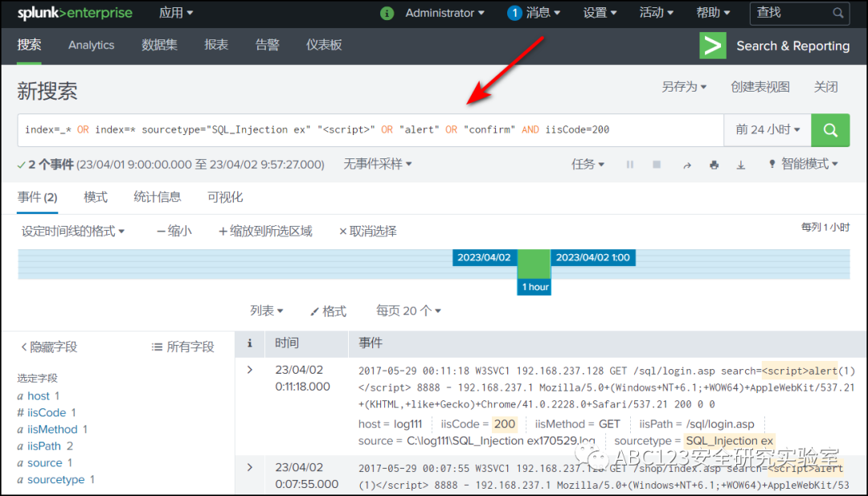868x496 pixels.
Task: Open the 应用 dropdown menu
Action: pos(176,13)
